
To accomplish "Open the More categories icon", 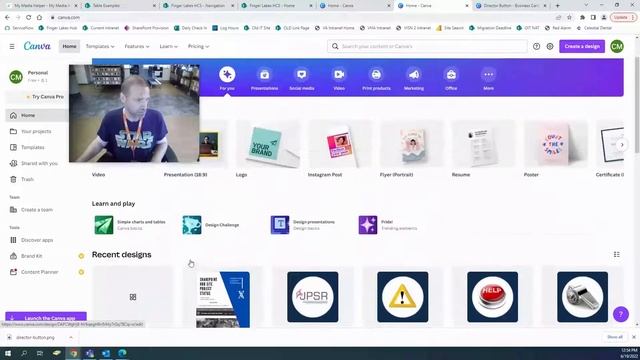I will click(x=489, y=75).
